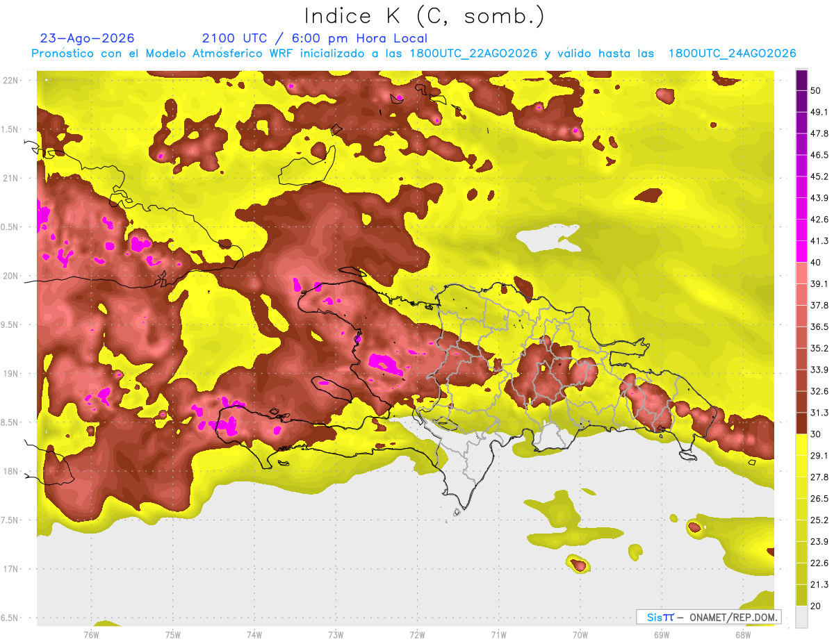
Task: Click the legend value "33.9"
Action: tap(819, 370)
